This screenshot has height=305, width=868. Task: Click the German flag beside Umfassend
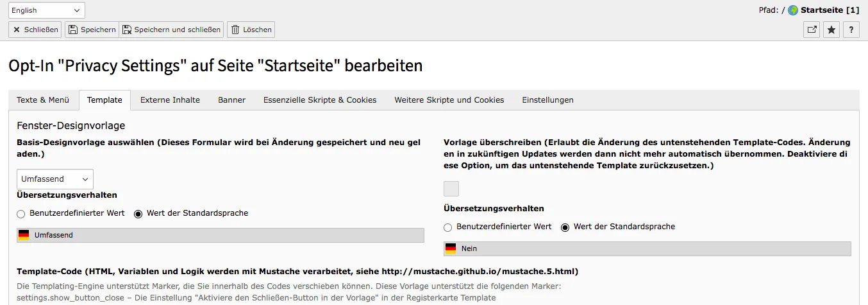tap(24, 236)
